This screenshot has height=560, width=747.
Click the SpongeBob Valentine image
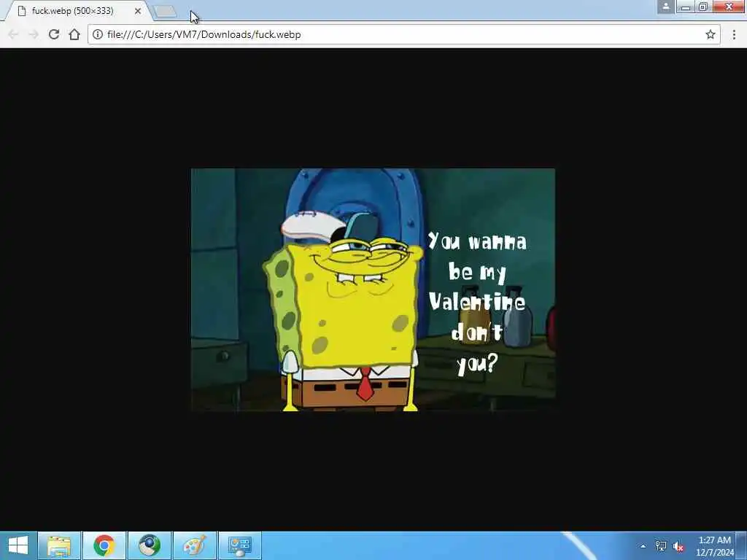point(373,289)
